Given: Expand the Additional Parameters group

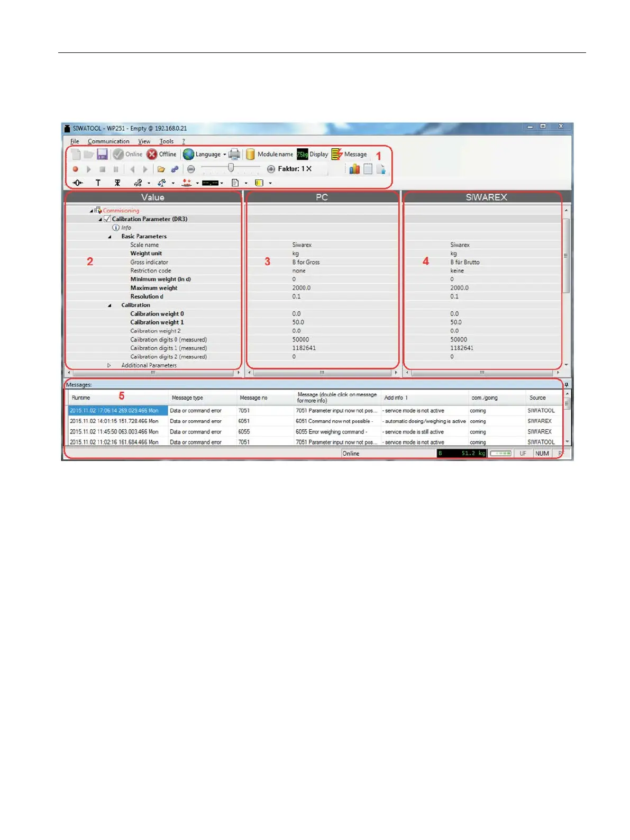Looking at the screenshot, I should (109, 365).
